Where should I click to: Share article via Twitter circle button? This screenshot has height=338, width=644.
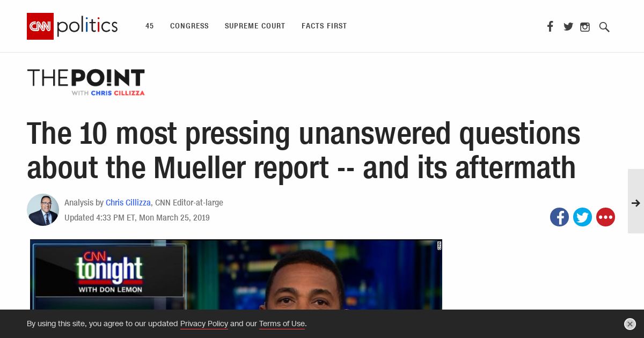coord(582,217)
